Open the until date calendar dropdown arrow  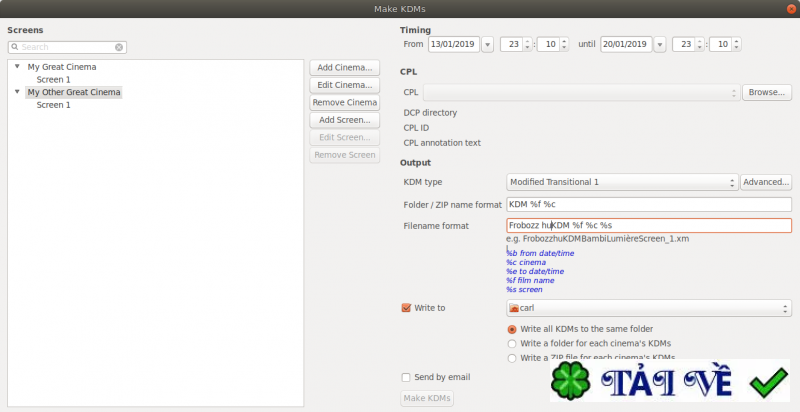(660, 45)
